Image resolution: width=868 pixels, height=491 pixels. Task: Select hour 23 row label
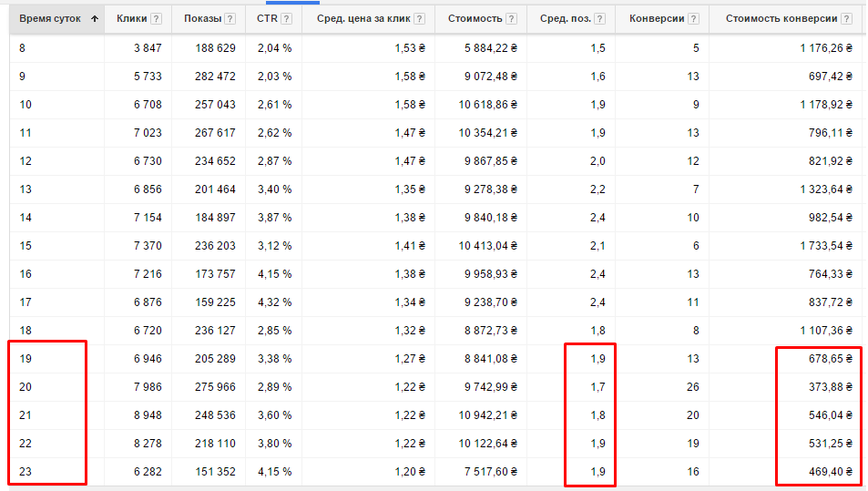[x=26, y=472]
